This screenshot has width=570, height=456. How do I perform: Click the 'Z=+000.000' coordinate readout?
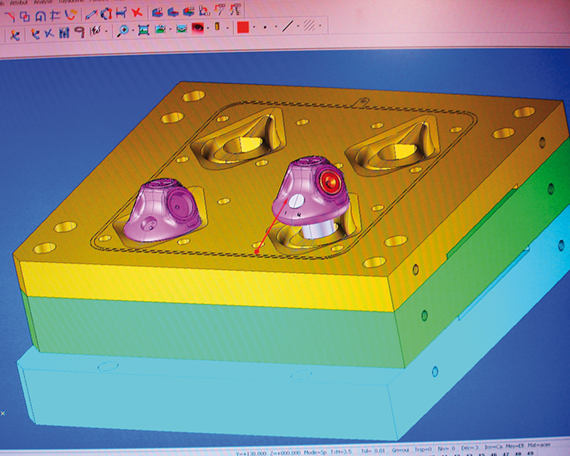(284, 453)
